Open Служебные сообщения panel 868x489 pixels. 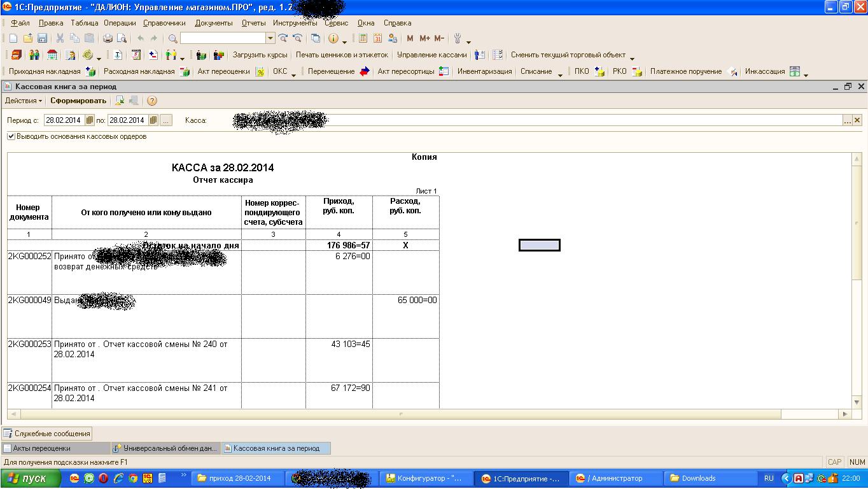click(47, 434)
